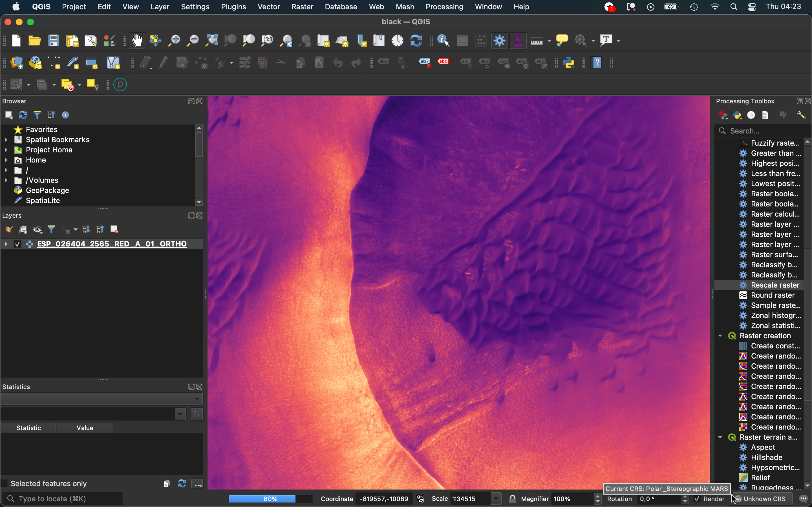Select the Rescale raster algorithm

tap(775, 285)
